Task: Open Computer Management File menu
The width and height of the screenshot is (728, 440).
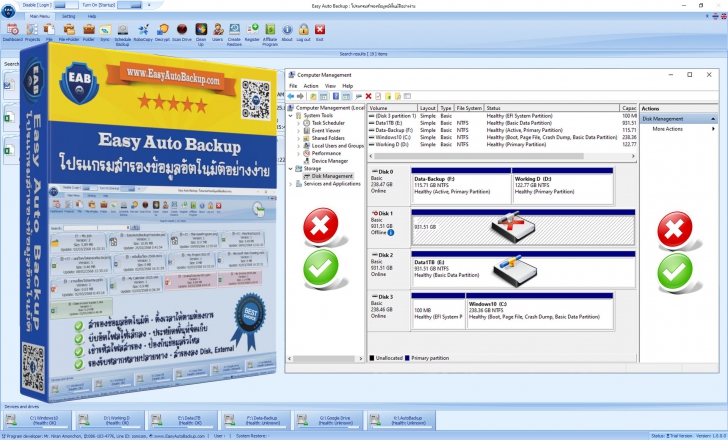Action: (293, 86)
